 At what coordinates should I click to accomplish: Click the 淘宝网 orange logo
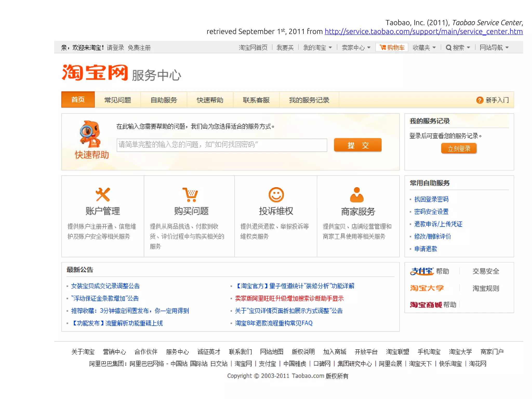(95, 72)
